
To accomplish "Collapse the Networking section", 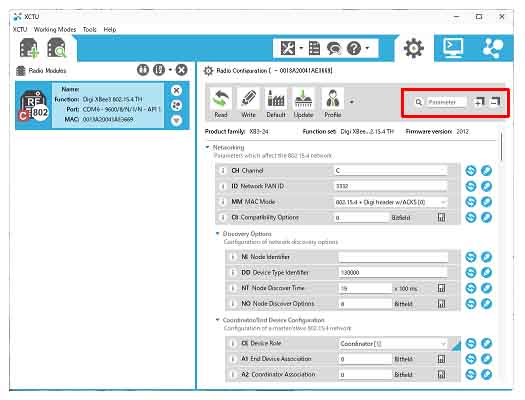I will [208, 147].
